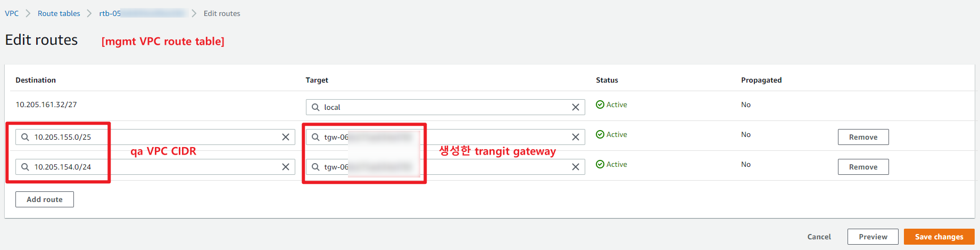Screen dimensions: 980x250
Task: Click search icon in local target field
Action: pyautogui.click(x=315, y=107)
